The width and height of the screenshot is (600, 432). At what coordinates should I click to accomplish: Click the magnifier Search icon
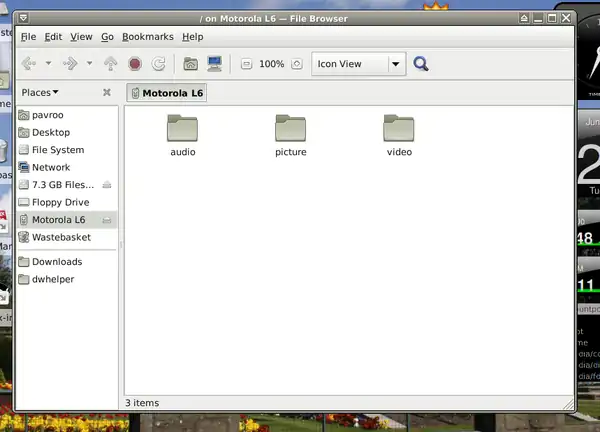point(421,64)
